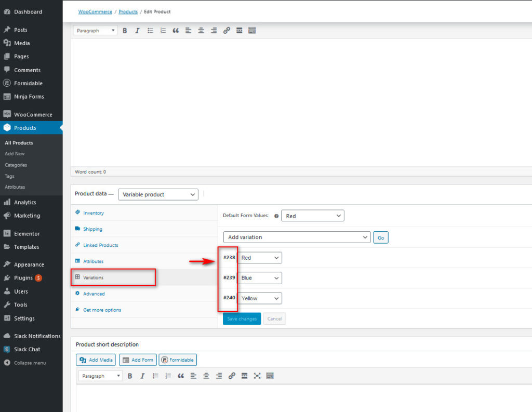The width and height of the screenshot is (532, 412).
Task: Open Dashboard in the admin sidebar
Action: pos(31,12)
